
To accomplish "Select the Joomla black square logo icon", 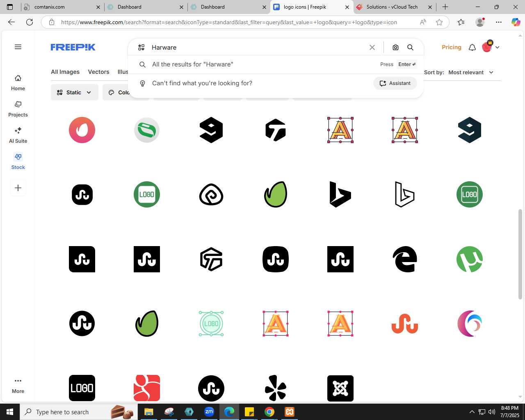I will (340, 388).
